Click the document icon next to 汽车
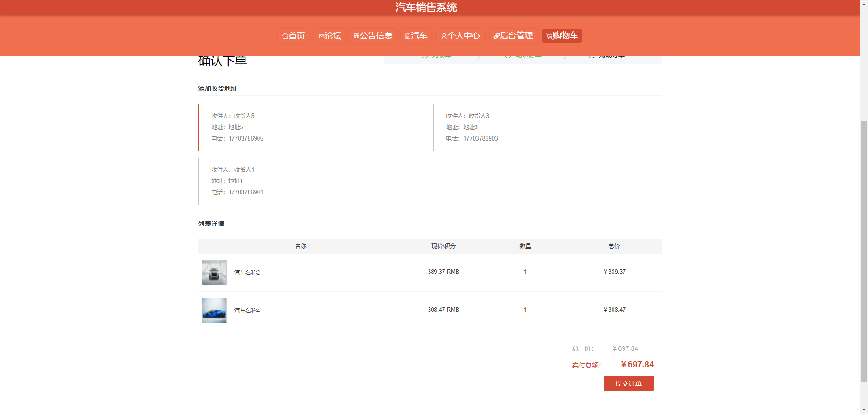Screen dimensions: 868x414 [x=407, y=36]
